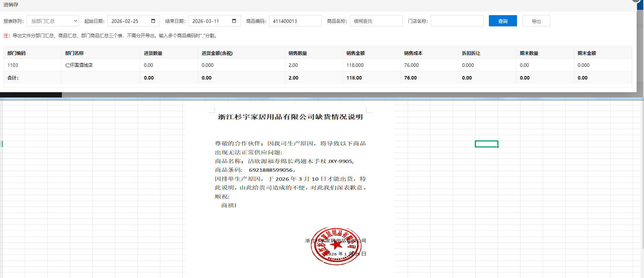Click the 商品名称 fuzzy search field
The height and width of the screenshot is (278, 644).
pos(376,21)
